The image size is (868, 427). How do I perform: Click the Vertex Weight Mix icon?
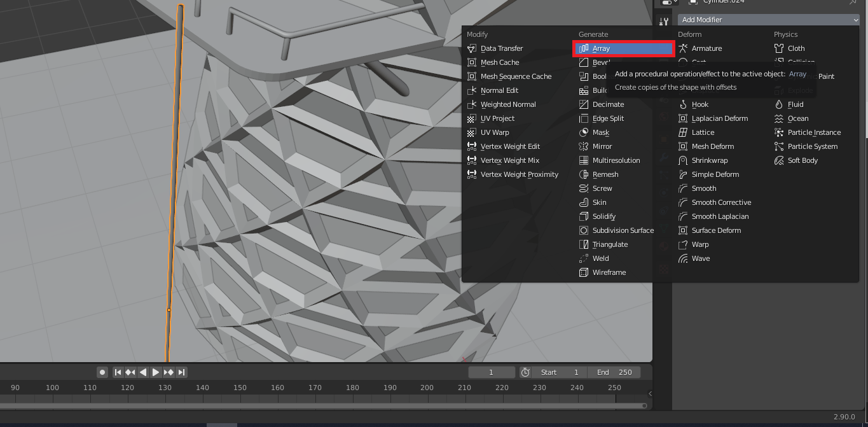[x=472, y=160]
